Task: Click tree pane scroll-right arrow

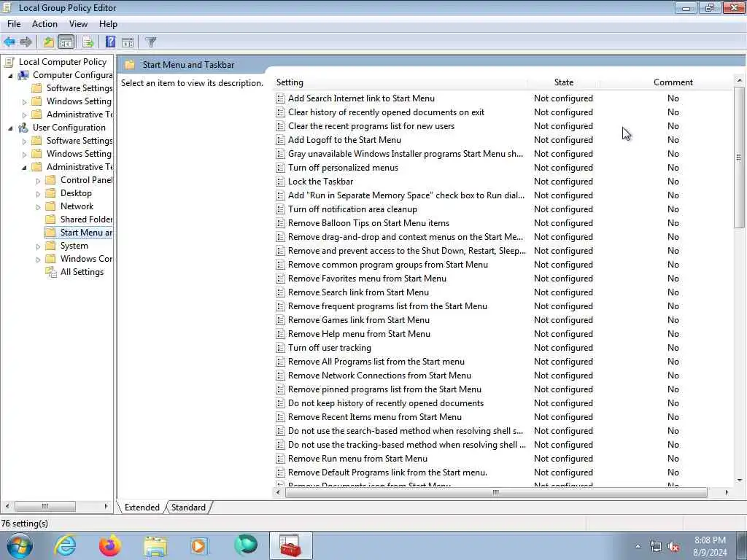Action: 106,506
